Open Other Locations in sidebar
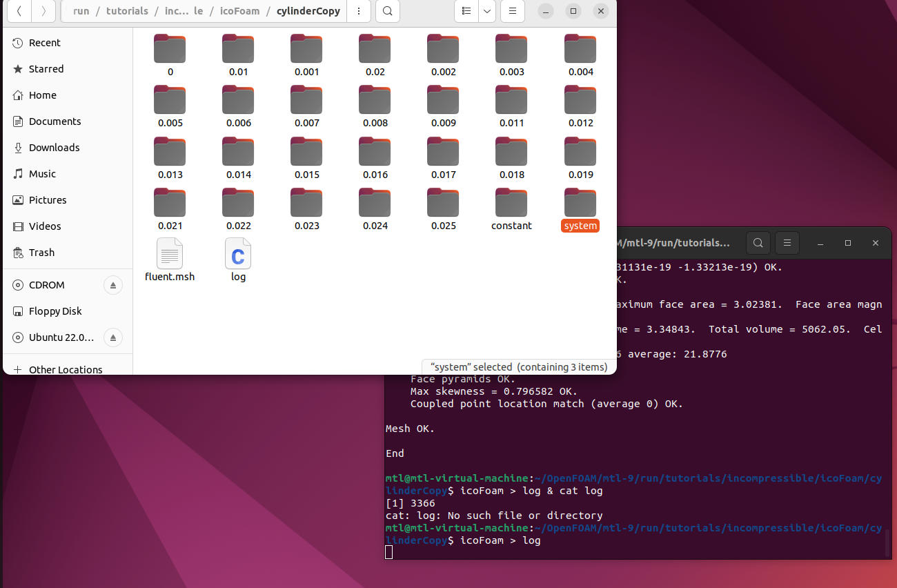This screenshot has height=588, width=897. [x=67, y=369]
